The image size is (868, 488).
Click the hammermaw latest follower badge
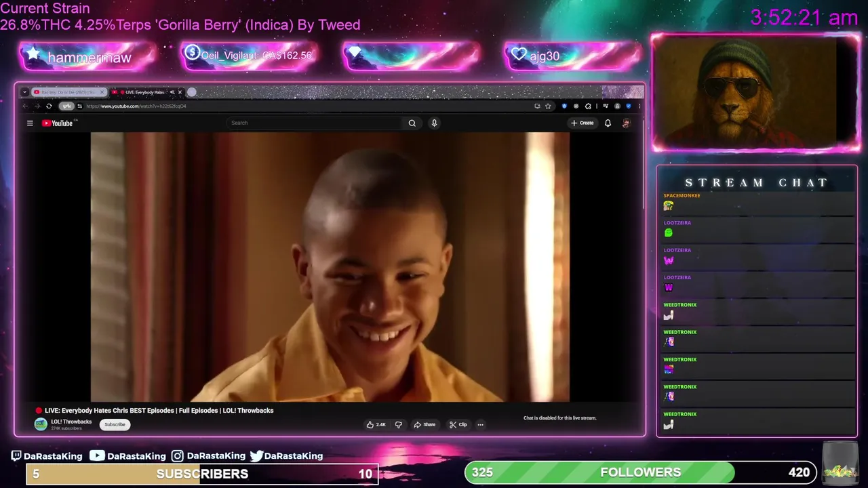[87, 57]
